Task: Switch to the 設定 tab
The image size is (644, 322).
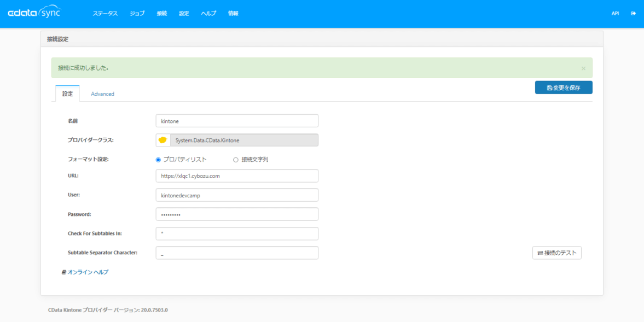Action: [67, 93]
